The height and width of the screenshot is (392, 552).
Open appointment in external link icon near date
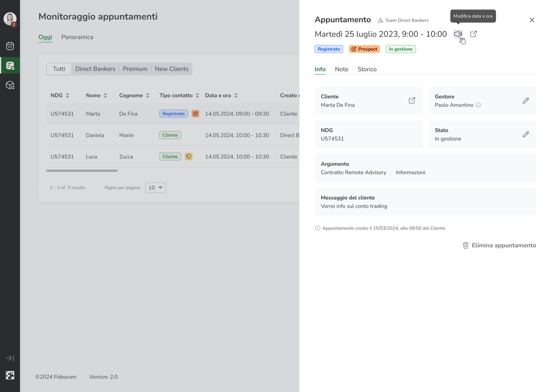474,34
